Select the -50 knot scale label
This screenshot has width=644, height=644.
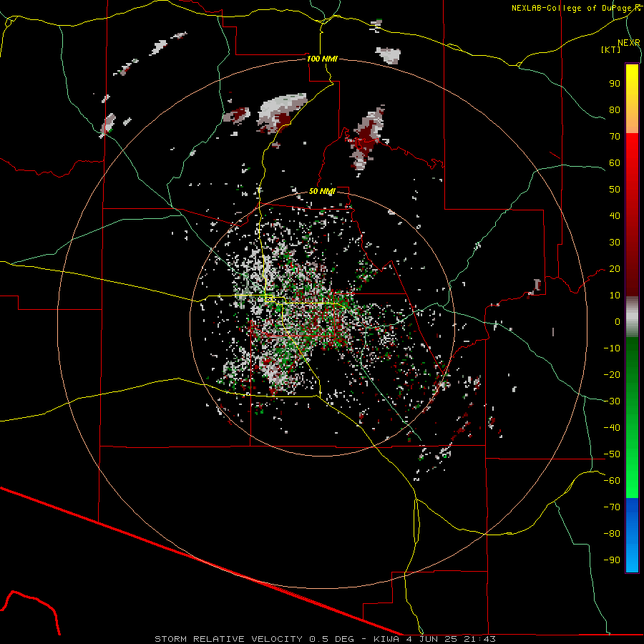[x=612, y=454]
